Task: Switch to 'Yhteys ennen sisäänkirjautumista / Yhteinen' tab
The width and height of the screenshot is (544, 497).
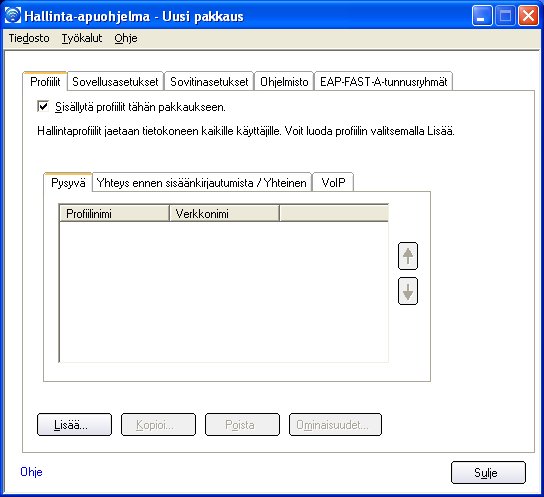Action: (202, 182)
